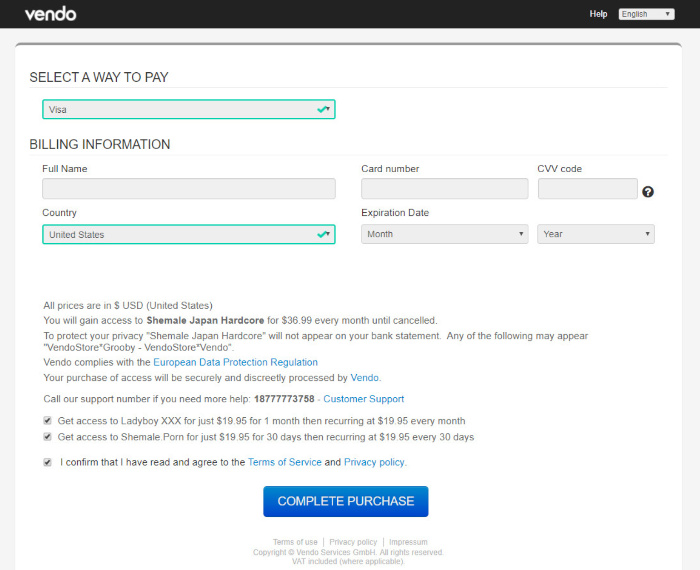Click the 'Expiration Date' label
This screenshot has width=700, height=570.
[x=395, y=212]
